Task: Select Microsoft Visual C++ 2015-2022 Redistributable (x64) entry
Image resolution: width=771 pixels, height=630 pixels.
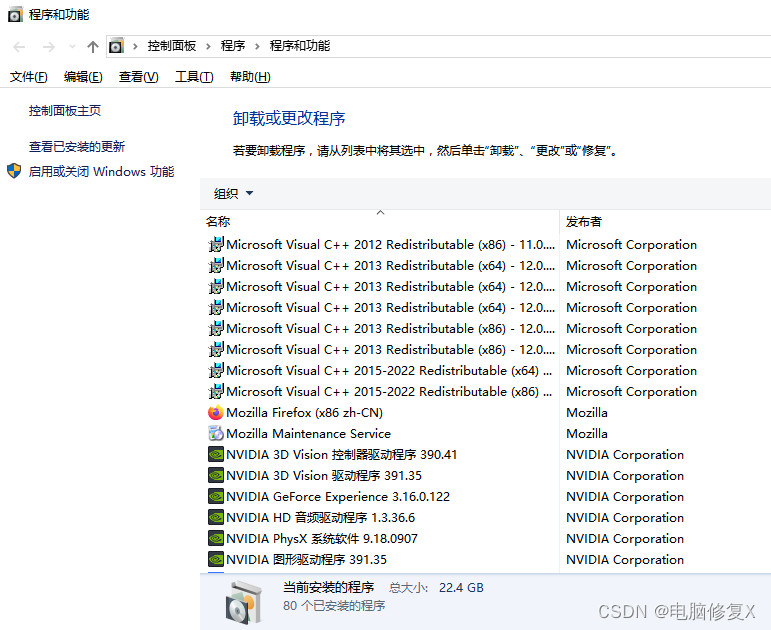Action: (x=389, y=371)
